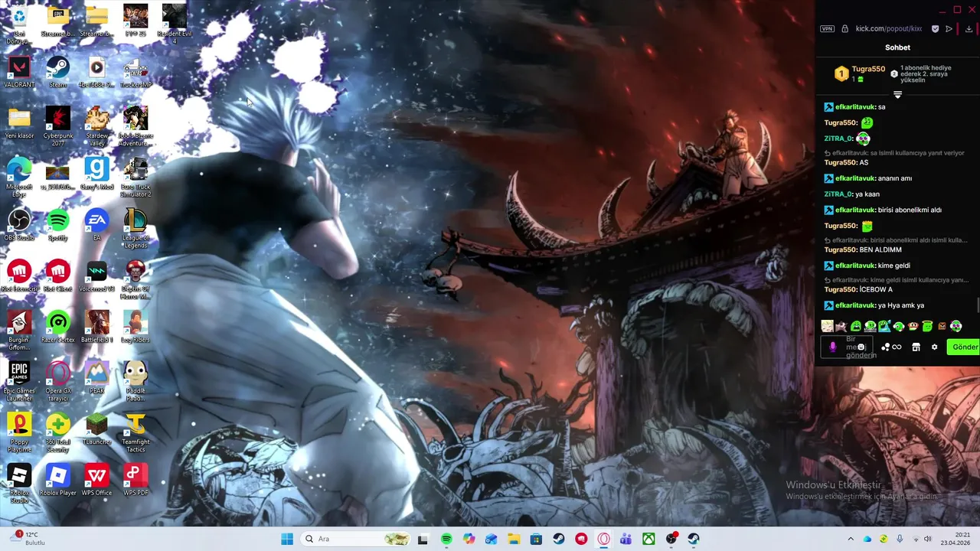Open the emoji picker in chat input
Image resolution: width=980 pixels, height=551 pixels.
pos(861,347)
